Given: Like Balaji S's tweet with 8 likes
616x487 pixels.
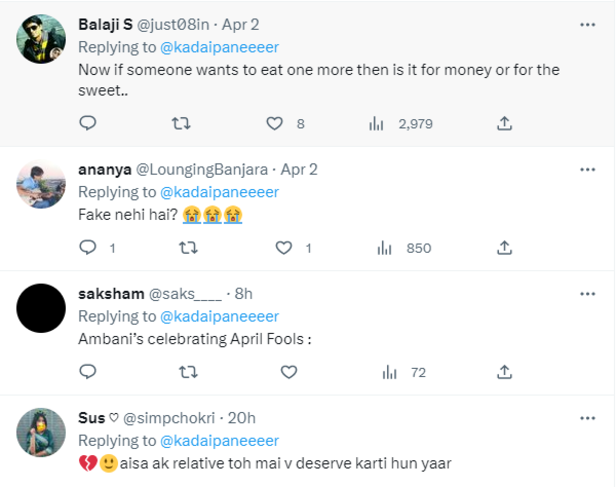Looking at the screenshot, I should (x=275, y=124).
